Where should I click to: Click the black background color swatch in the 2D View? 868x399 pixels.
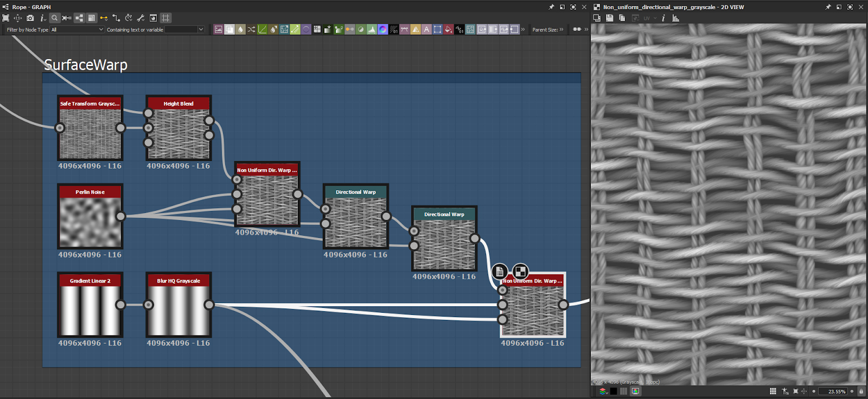[x=614, y=391]
